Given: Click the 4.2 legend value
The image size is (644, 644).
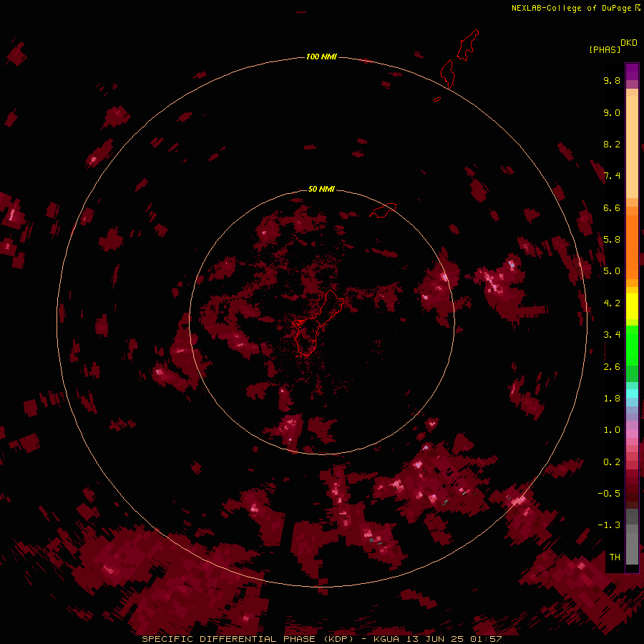Looking at the screenshot, I should (612, 303).
